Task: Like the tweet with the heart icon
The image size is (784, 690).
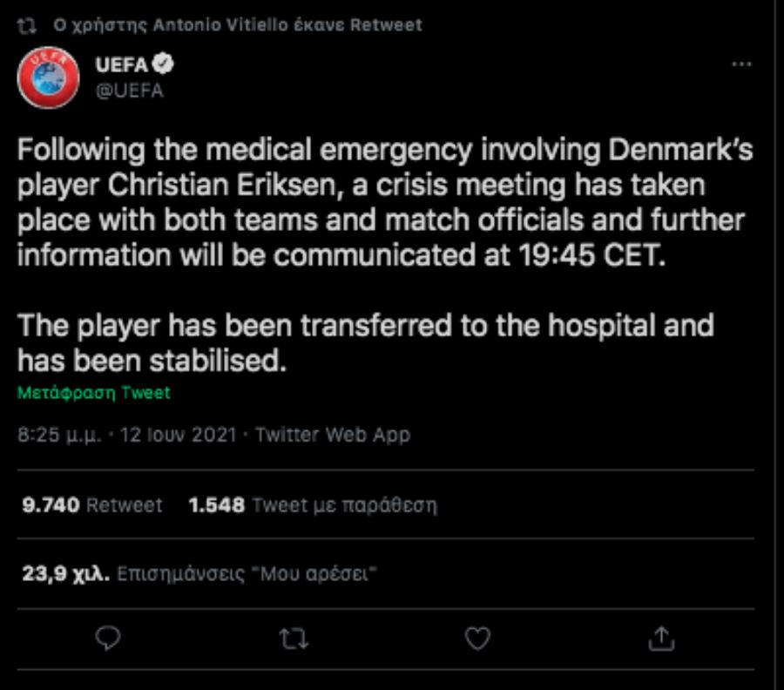Action: pos(477,639)
